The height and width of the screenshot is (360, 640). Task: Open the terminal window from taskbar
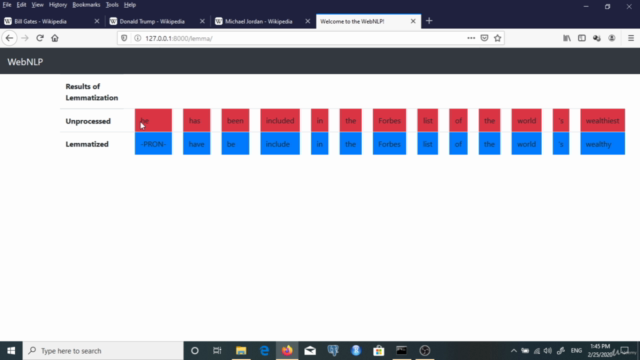(x=402, y=351)
